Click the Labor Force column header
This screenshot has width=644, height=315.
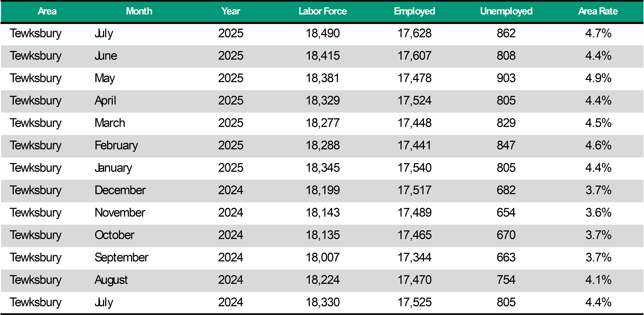[x=322, y=11]
